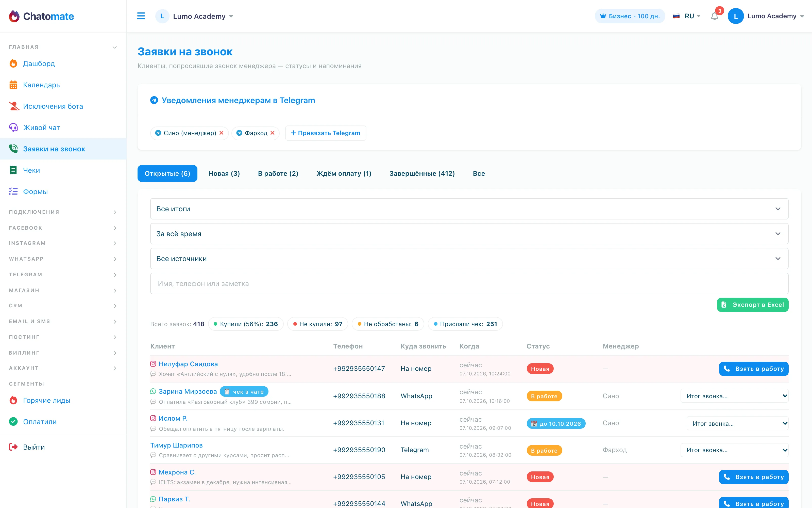Click Привязать Telegram button
Screen dimensions: 812x508
click(x=326, y=133)
